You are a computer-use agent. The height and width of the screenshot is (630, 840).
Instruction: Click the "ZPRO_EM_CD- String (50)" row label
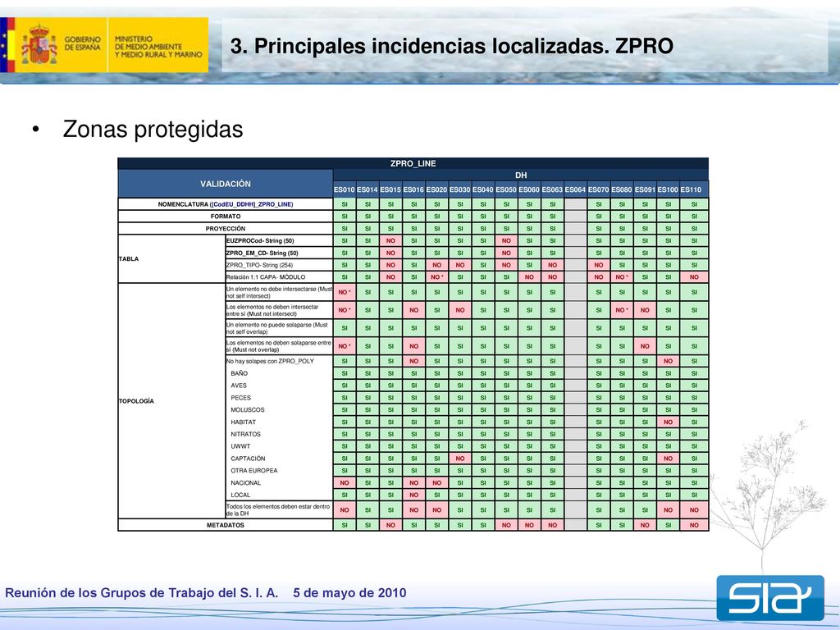(279, 253)
